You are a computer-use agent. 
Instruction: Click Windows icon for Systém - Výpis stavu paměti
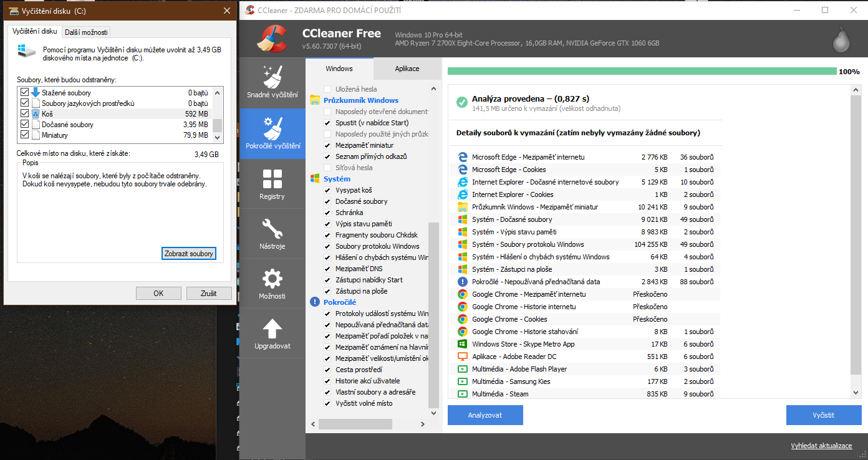pos(462,232)
